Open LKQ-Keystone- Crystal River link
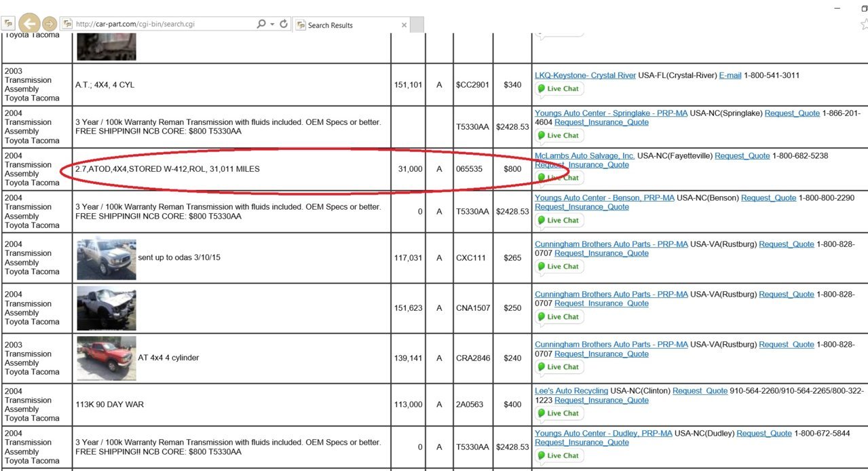Image resolution: width=868 pixels, height=471 pixels. coord(585,75)
